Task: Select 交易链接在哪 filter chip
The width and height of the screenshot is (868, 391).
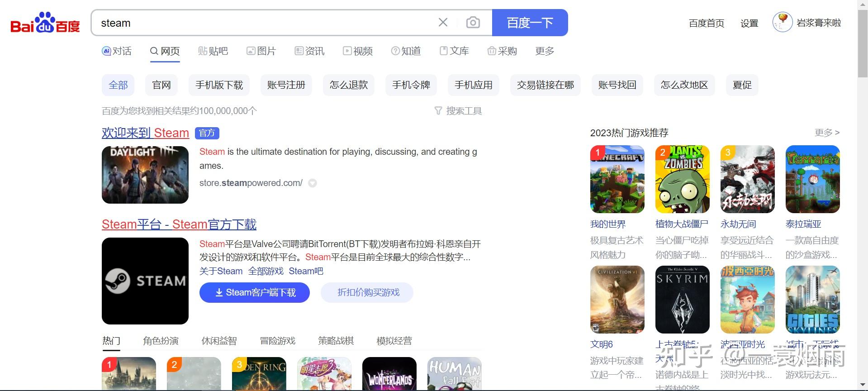Action: pyautogui.click(x=545, y=85)
